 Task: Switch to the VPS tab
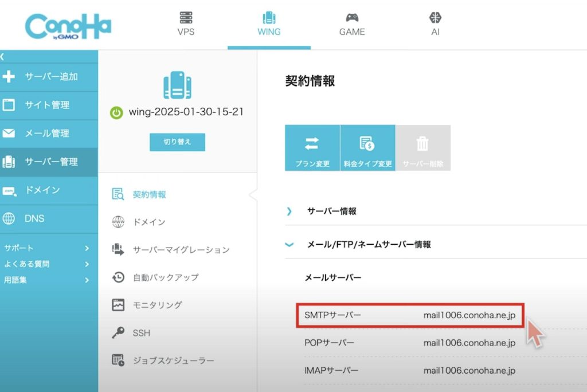(x=186, y=25)
